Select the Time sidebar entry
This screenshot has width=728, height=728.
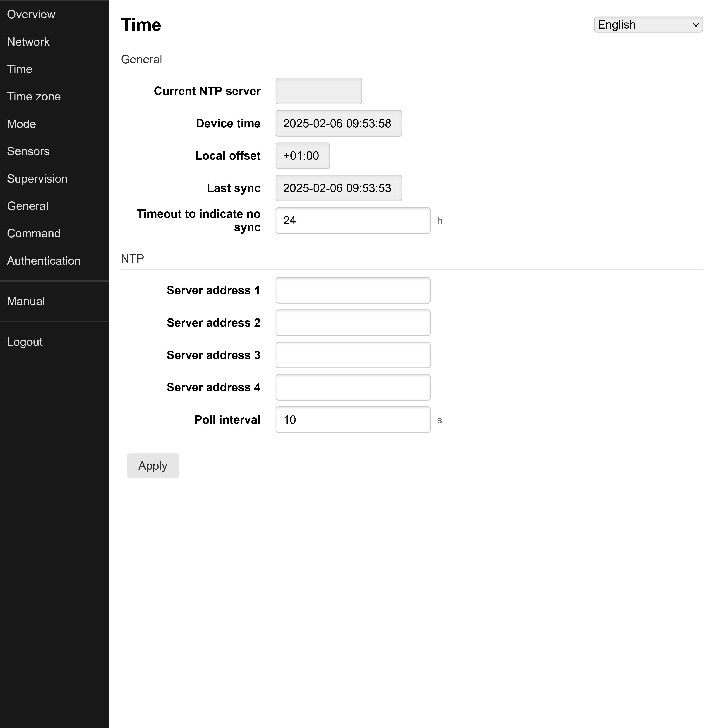[x=20, y=69]
